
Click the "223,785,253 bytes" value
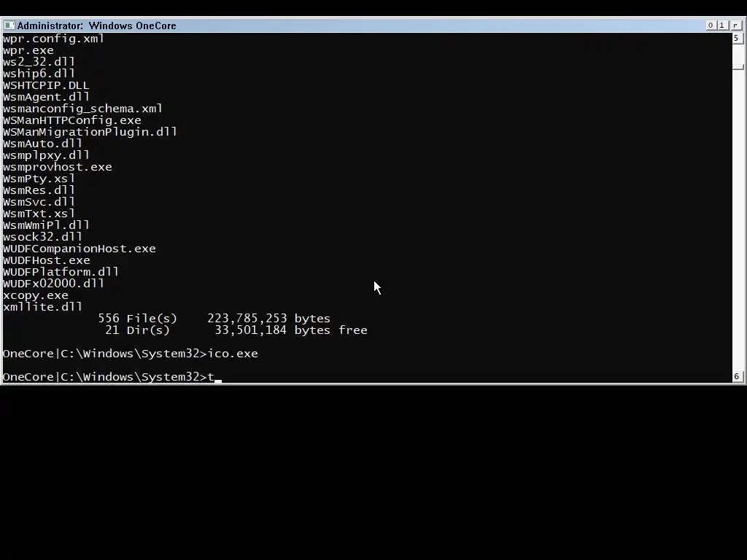pyautogui.click(x=268, y=319)
